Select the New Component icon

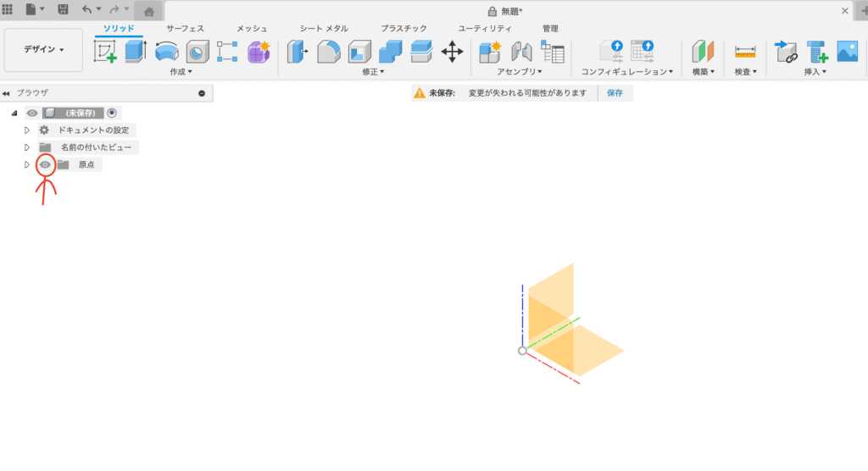pos(490,52)
